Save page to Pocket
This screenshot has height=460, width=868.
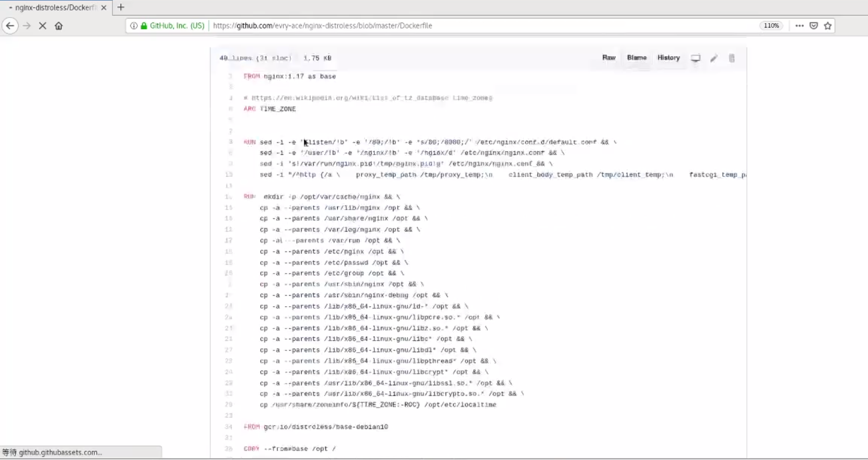[814, 26]
